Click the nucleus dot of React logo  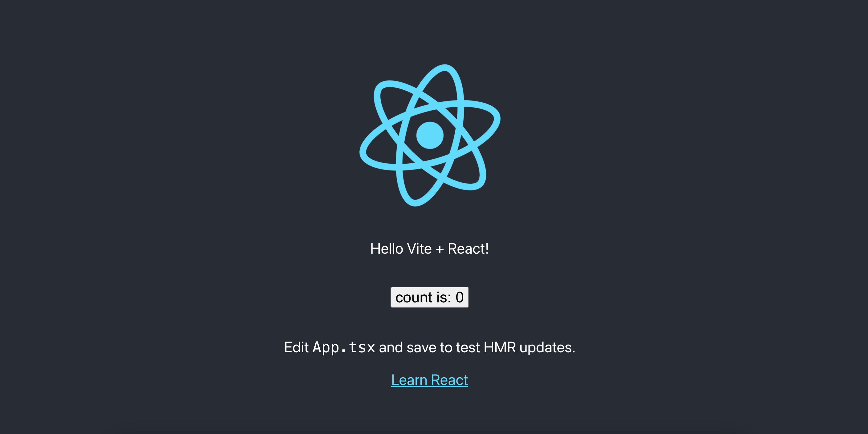pos(430,135)
